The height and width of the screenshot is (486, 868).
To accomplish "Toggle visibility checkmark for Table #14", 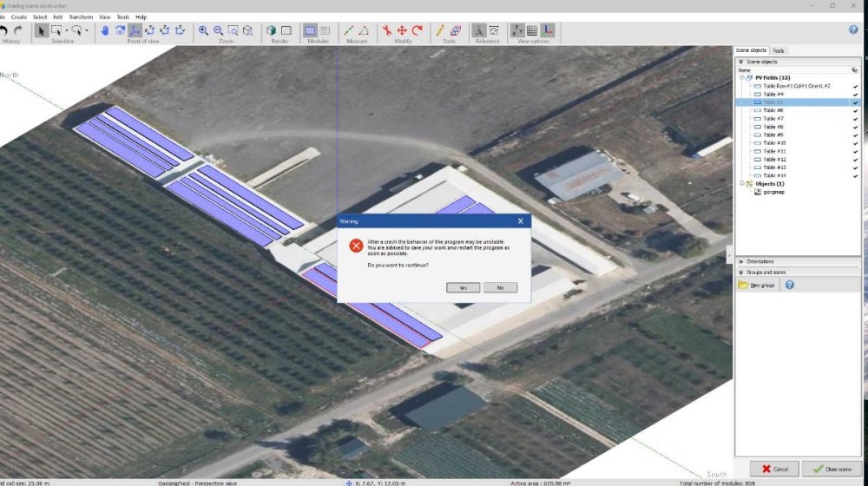I will coord(855,176).
